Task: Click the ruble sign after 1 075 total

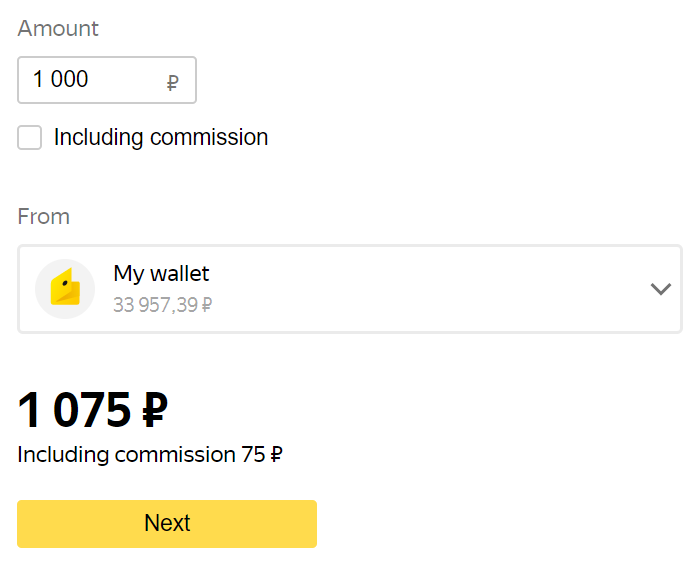Action: (154, 410)
